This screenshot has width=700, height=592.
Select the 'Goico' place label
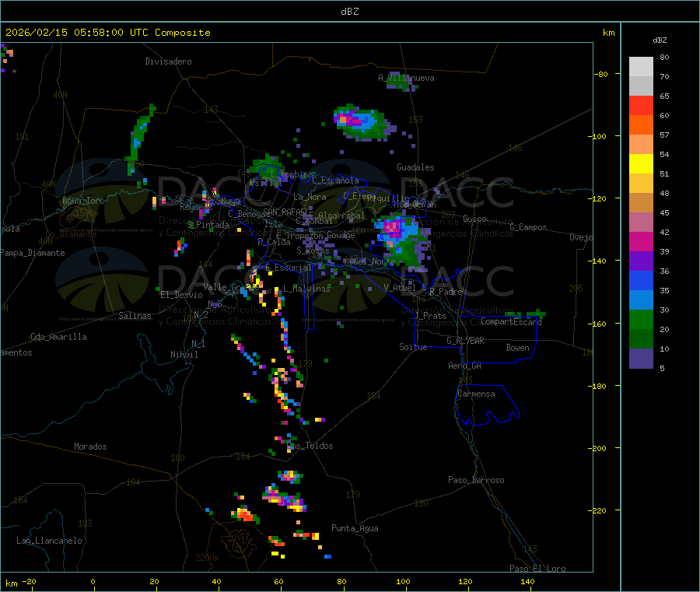(x=474, y=219)
